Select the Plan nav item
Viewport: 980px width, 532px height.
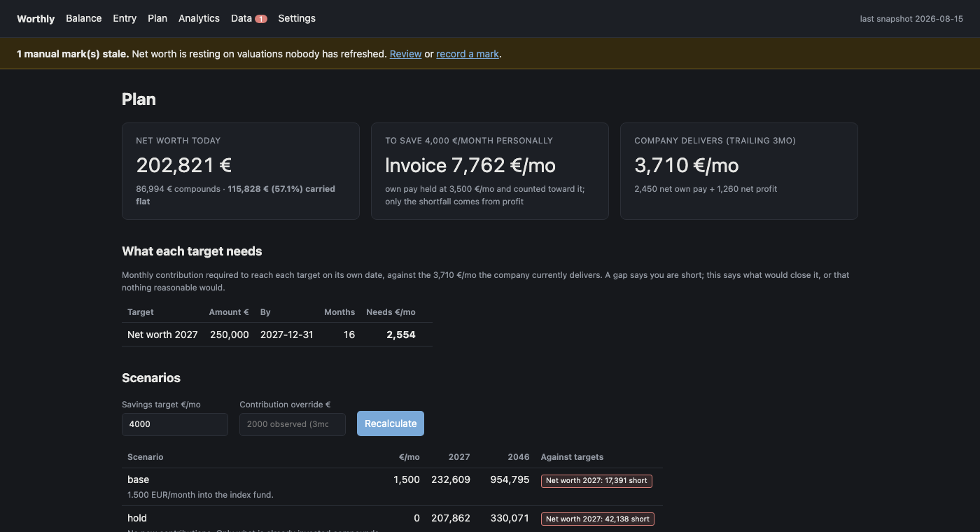[x=157, y=18]
